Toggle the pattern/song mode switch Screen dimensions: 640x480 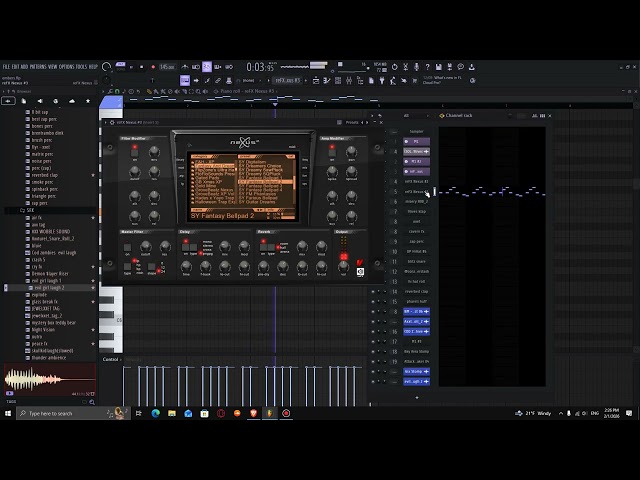point(120,67)
